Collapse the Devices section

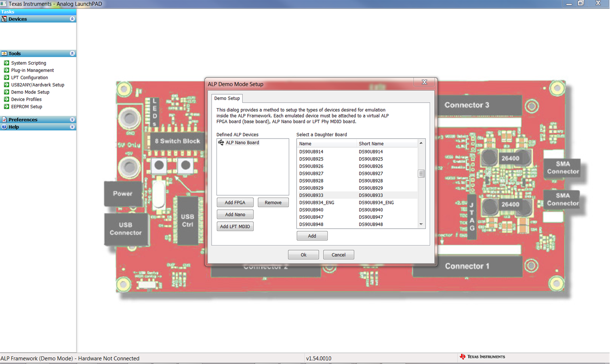(x=72, y=19)
